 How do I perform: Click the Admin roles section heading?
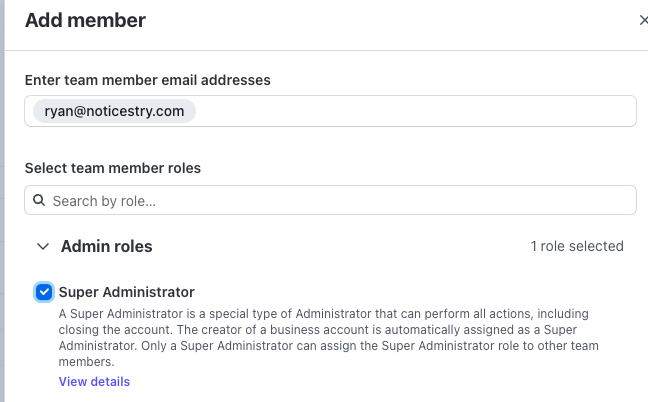(x=106, y=246)
